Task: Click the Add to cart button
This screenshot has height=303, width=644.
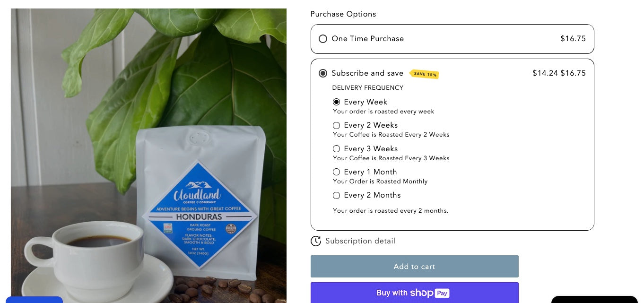Action: point(415,267)
